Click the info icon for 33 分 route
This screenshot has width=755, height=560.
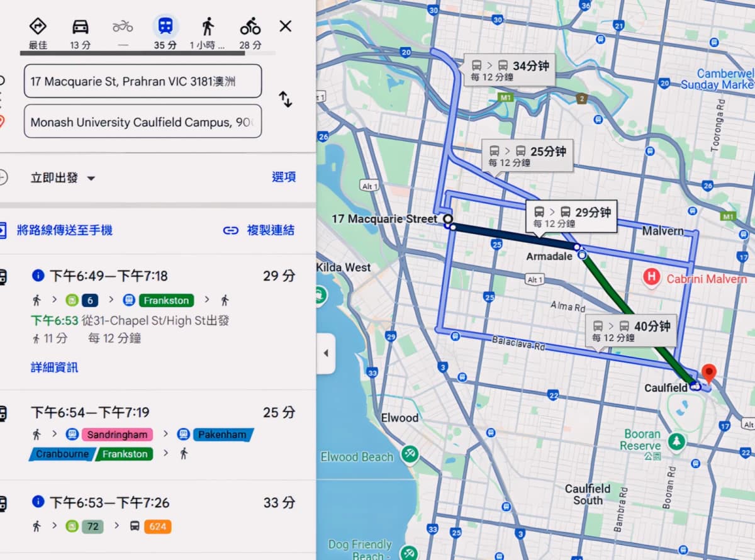[38, 502]
